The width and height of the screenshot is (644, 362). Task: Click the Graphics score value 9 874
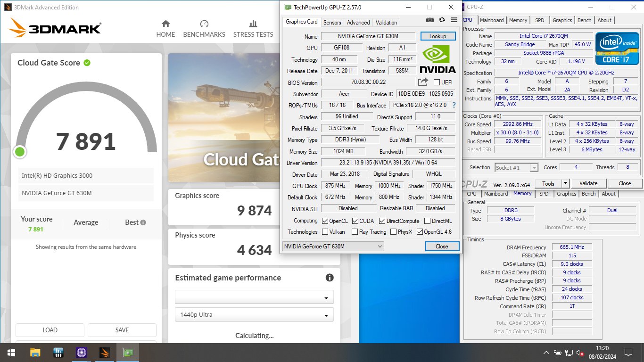(255, 210)
